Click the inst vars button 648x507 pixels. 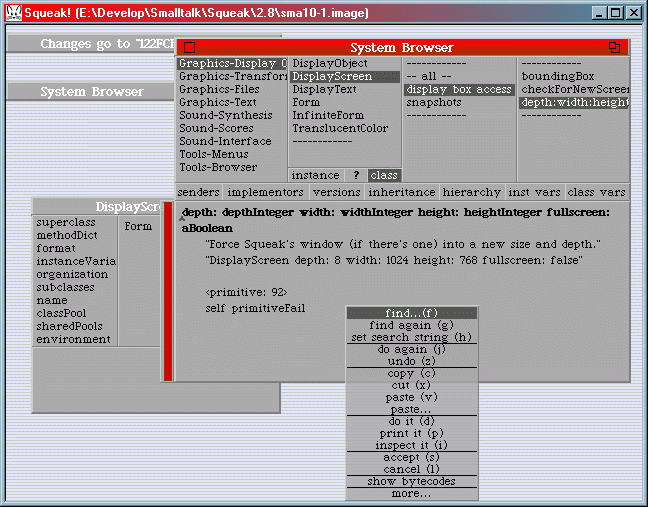pyautogui.click(x=534, y=192)
